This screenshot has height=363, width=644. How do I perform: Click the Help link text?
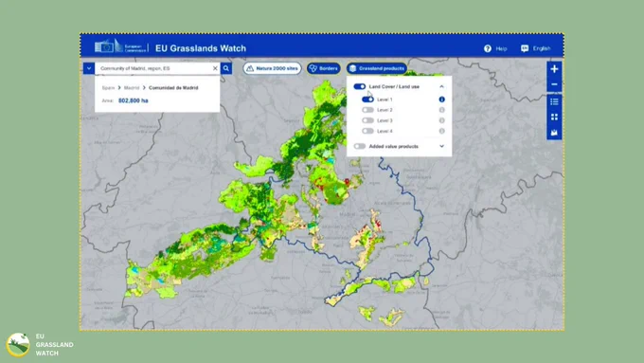(x=501, y=48)
